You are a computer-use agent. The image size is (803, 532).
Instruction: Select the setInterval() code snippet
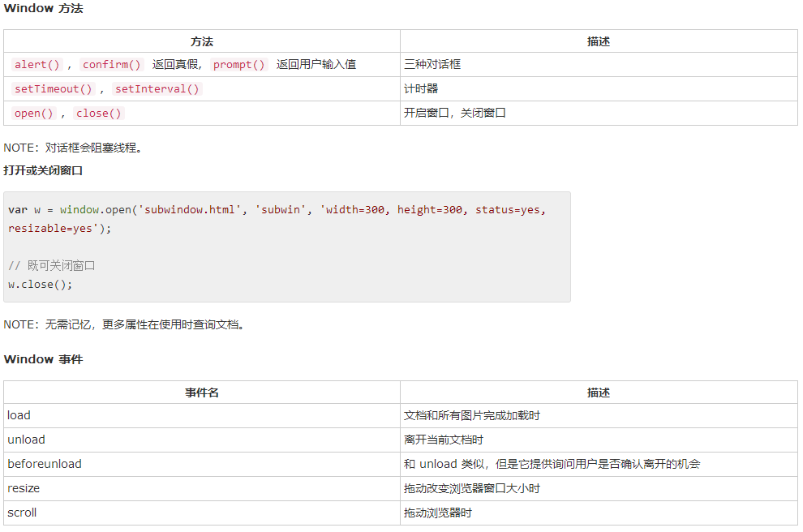coord(157,89)
